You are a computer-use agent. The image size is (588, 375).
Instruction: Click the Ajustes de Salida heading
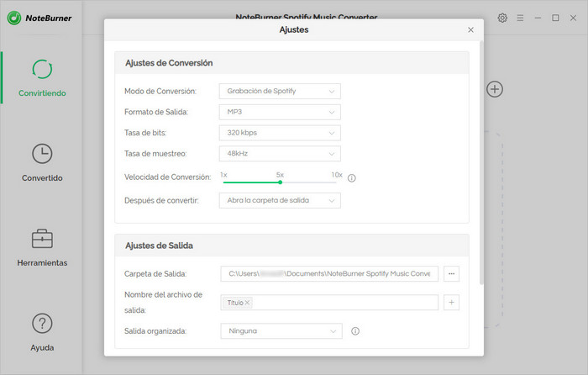[x=159, y=246]
